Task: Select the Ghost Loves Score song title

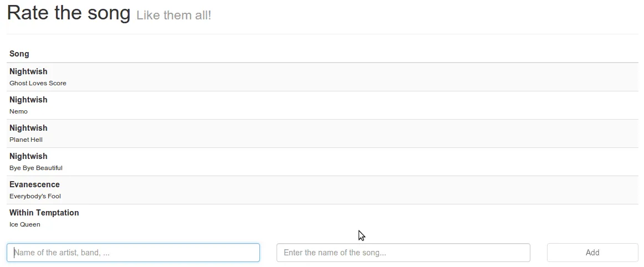Action: tap(38, 83)
